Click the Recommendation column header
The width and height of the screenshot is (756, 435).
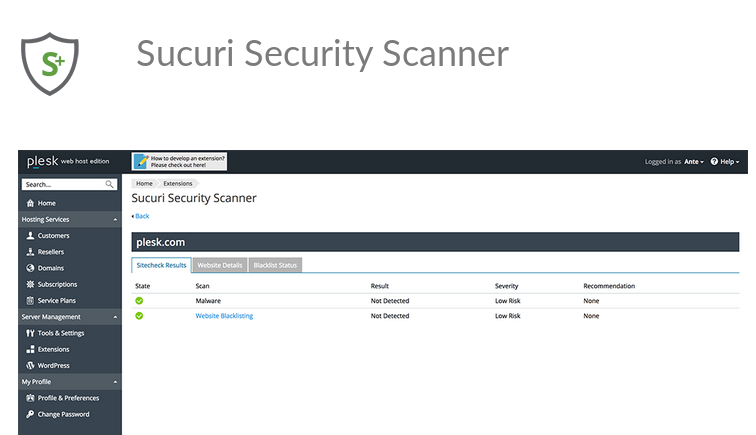[609, 285]
